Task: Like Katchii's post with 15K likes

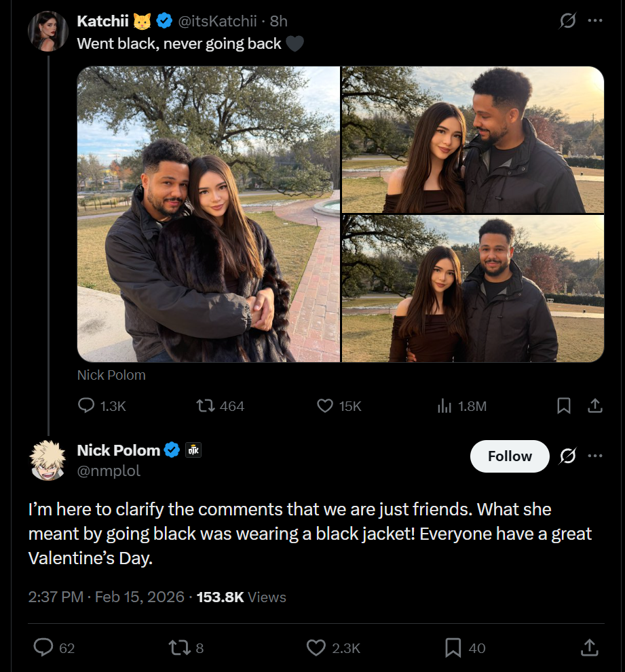Action: [x=326, y=406]
